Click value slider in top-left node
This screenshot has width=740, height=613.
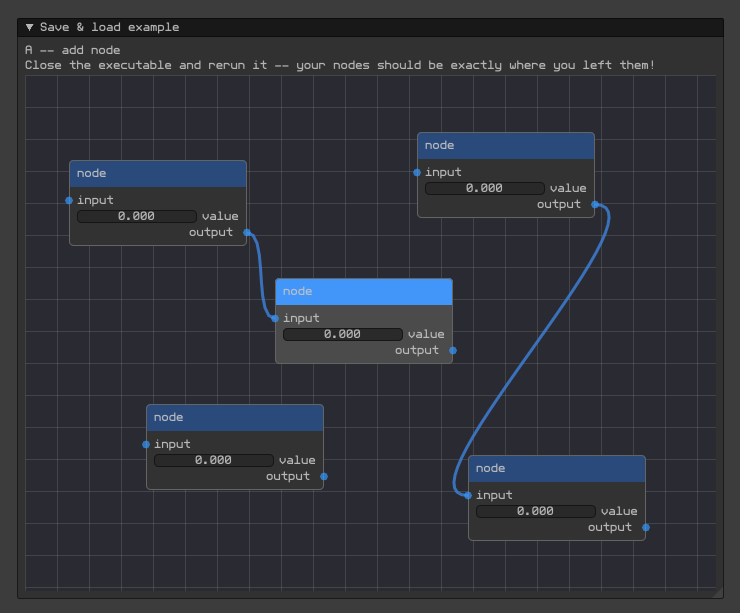[x=137, y=216]
